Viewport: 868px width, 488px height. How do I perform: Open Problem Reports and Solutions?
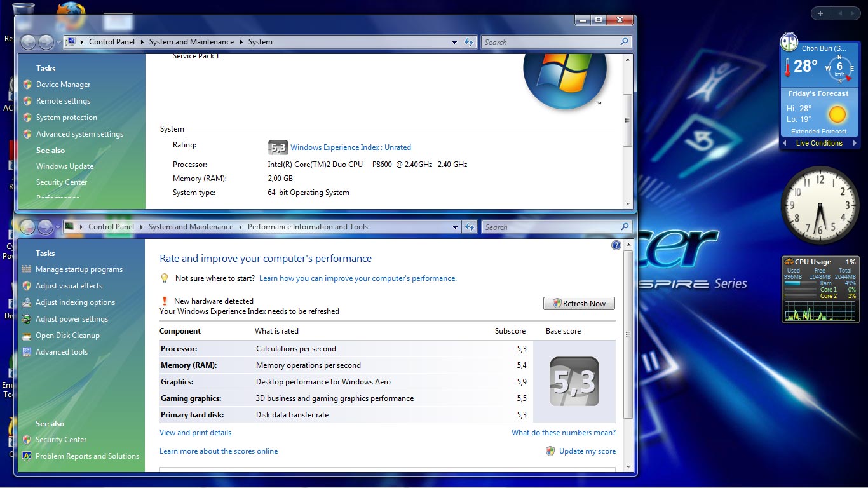87,456
